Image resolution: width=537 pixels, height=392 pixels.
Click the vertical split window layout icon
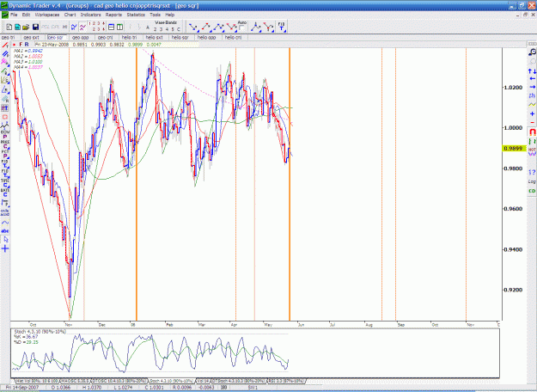pyautogui.click(x=119, y=27)
